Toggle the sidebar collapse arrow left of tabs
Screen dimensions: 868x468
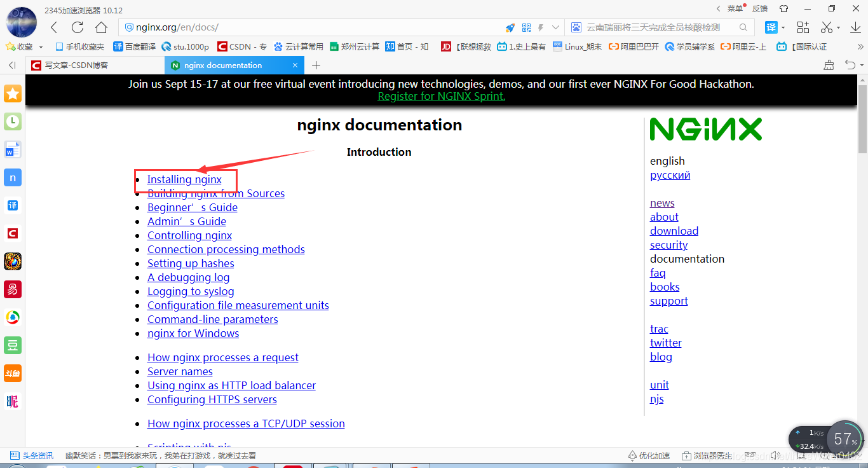[12, 65]
